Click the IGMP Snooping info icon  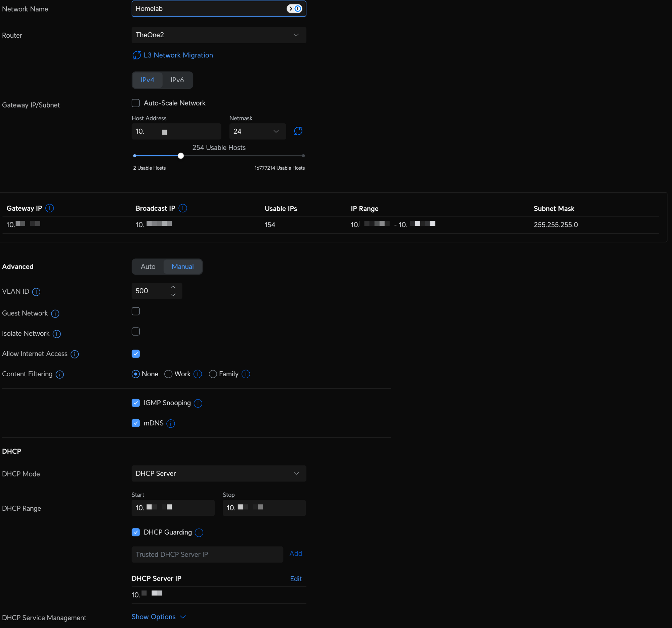point(198,403)
